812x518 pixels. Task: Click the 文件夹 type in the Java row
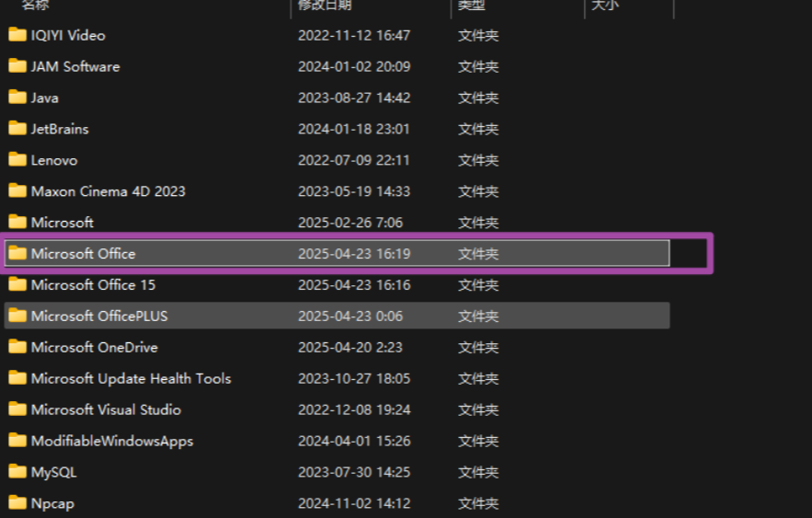(478, 98)
